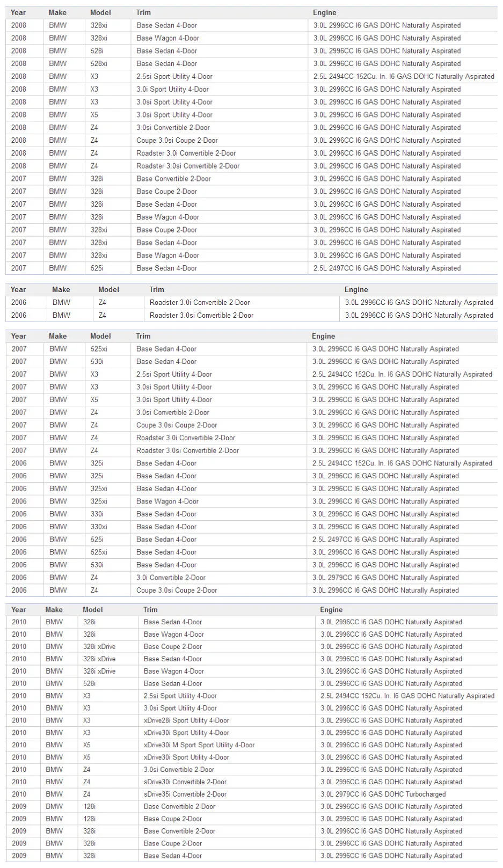This screenshot has height=868, width=503.
Task: Select 2006 Coupe 3.0si Coupe 2-Door trim
Action: click(177, 590)
